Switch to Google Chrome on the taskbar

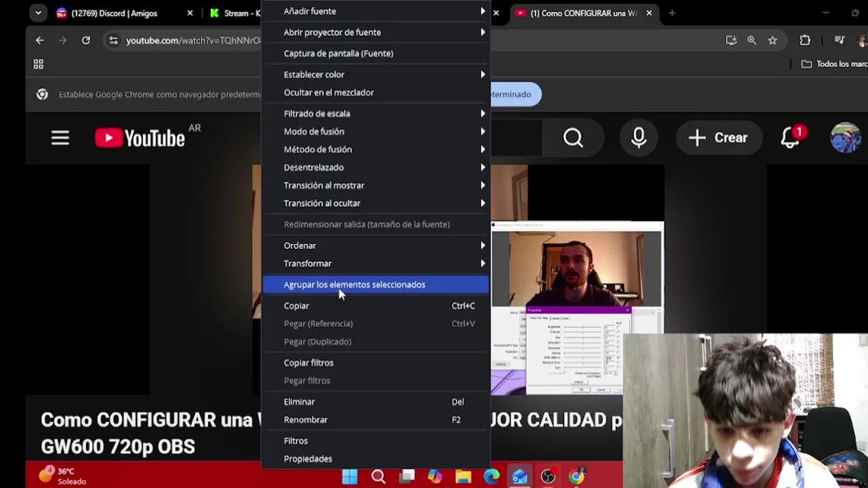(x=576, y=477)
